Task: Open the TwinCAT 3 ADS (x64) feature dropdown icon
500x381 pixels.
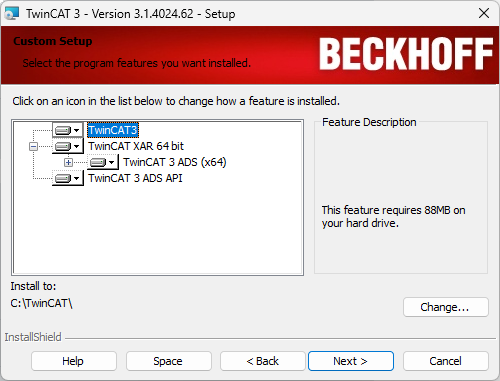Action: [103, 162]
